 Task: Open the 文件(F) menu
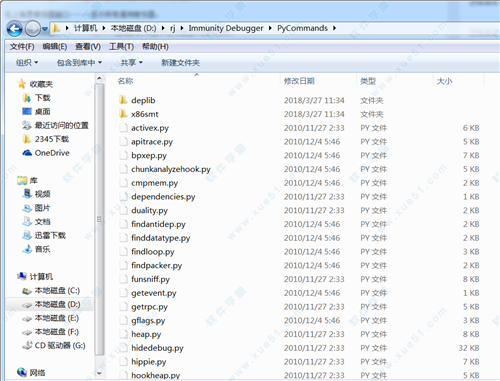tap(22, 47)
